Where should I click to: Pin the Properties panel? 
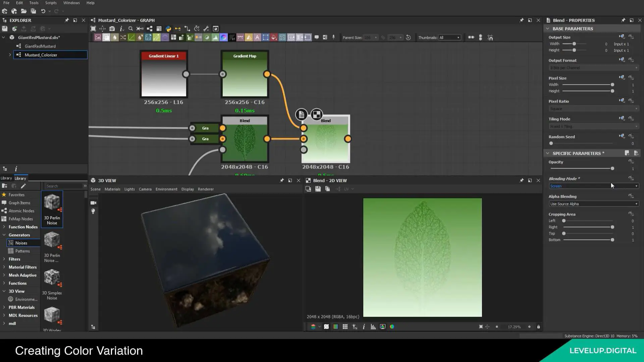pos(623,20)
